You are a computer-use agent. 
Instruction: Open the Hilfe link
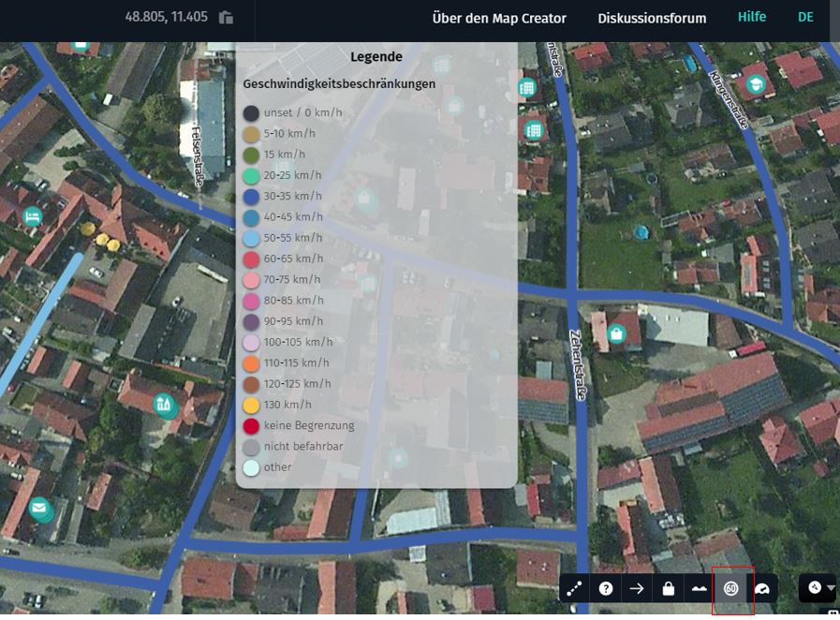tap(751, 17)
